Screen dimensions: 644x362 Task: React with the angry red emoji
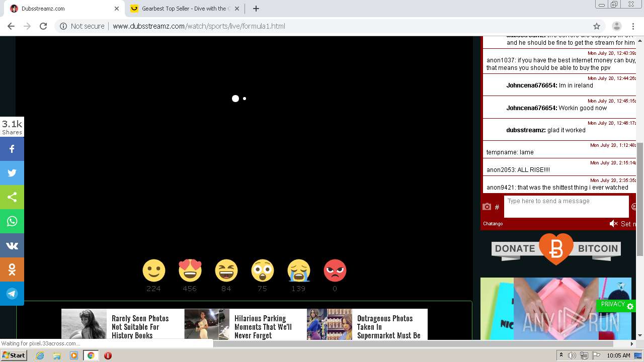(x=335, y=270)
